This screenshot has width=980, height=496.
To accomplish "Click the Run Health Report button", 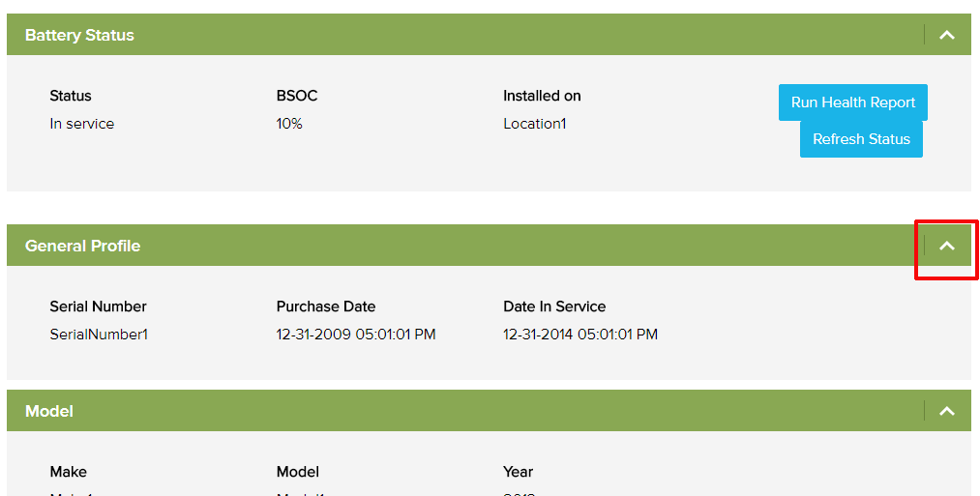I will (x=852, y=102).
